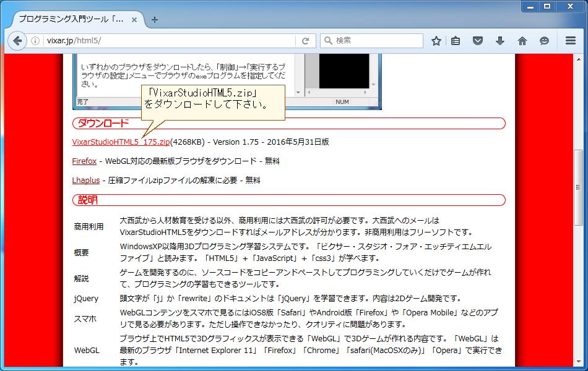Screen dimensions: 588x371
Task: Open the Firefox hamburger menu
Action: pyautogui.click(x=570, y=41)
